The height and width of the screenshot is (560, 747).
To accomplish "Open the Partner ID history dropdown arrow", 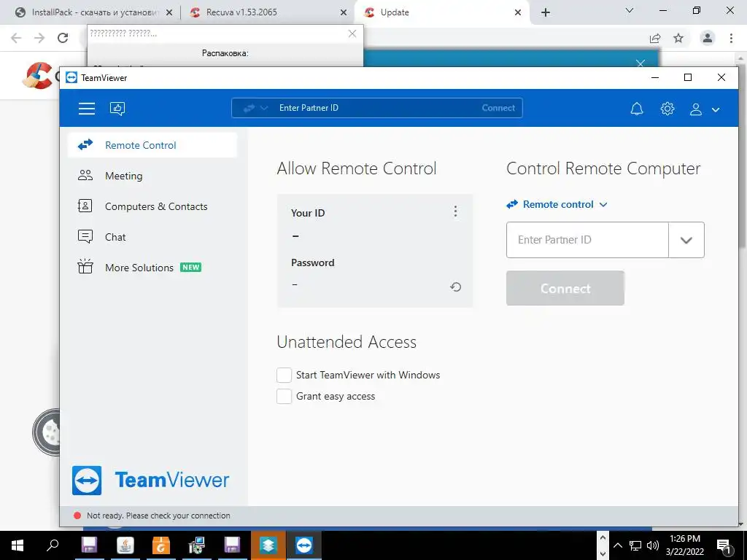I will [686, 240].
